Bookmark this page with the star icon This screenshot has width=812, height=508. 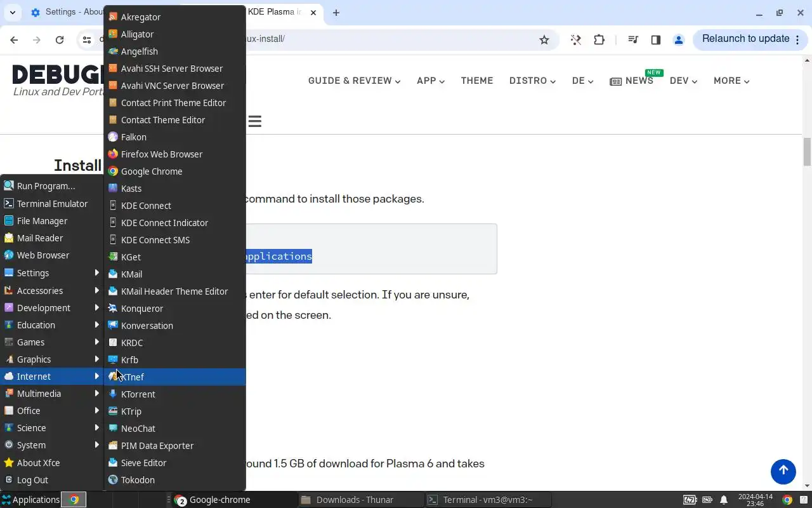point(544,39)
